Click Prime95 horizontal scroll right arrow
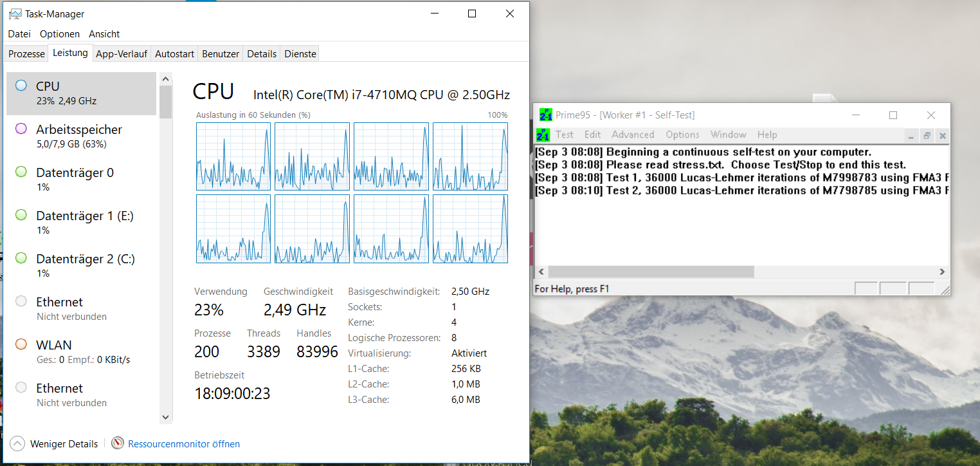 coord(943,272)
